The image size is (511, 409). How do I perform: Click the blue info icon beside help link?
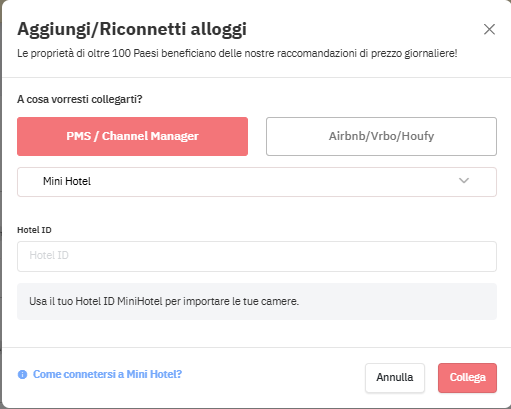[22, 374]
